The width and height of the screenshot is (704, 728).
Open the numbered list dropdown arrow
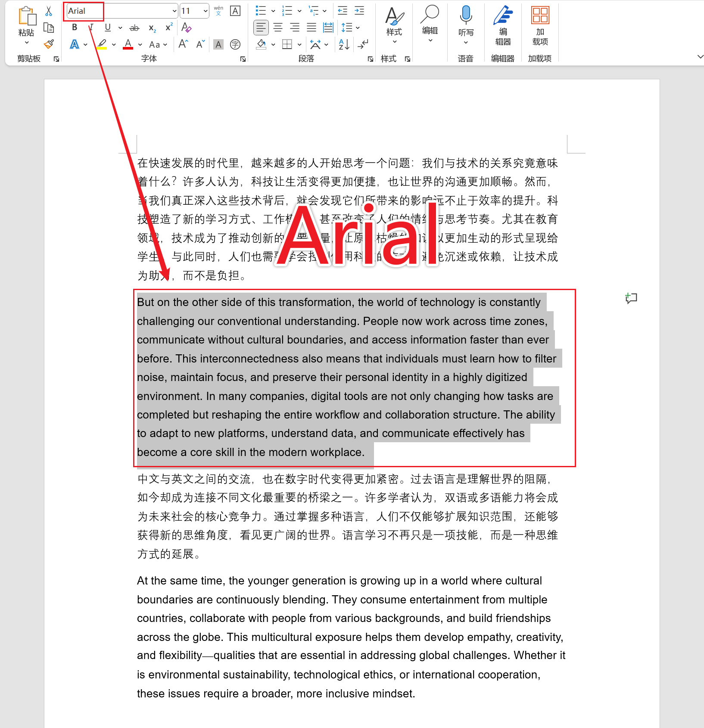pyautogui.click(x=299, y=10)
